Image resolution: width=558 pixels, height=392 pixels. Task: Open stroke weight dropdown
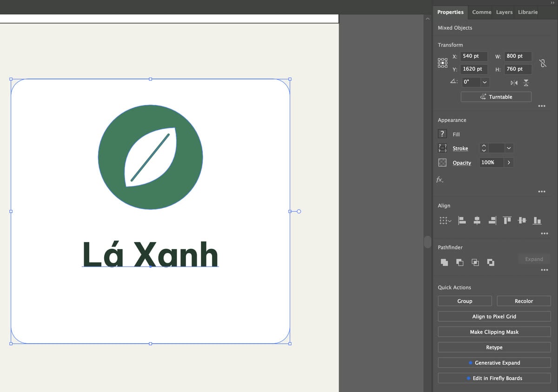[509, 148]
